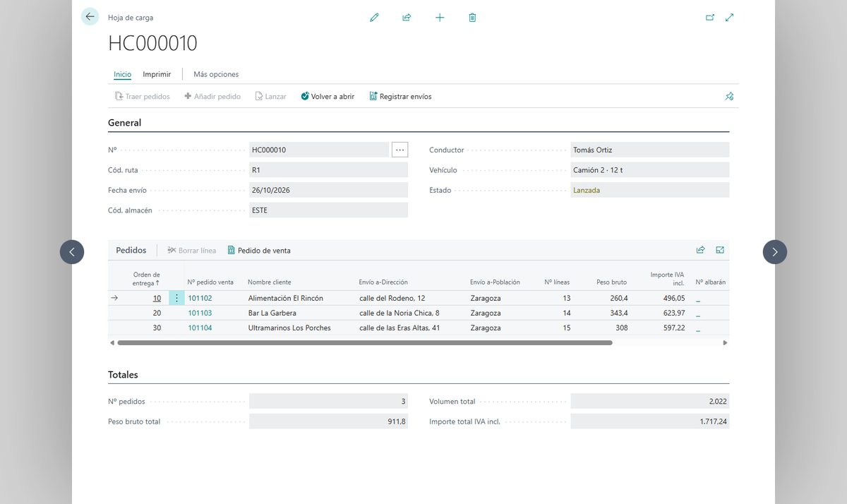Expand the page to full screen

tap(730, 18)
